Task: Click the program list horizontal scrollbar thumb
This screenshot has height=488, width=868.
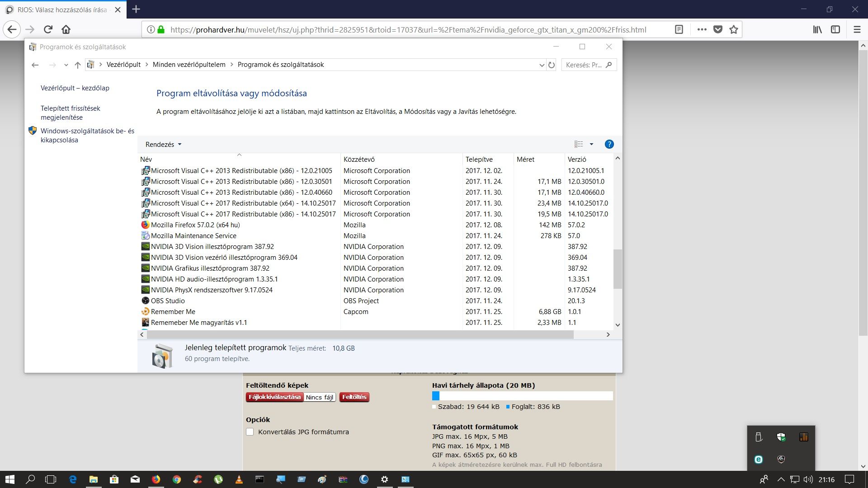Action: coord(360,335)
